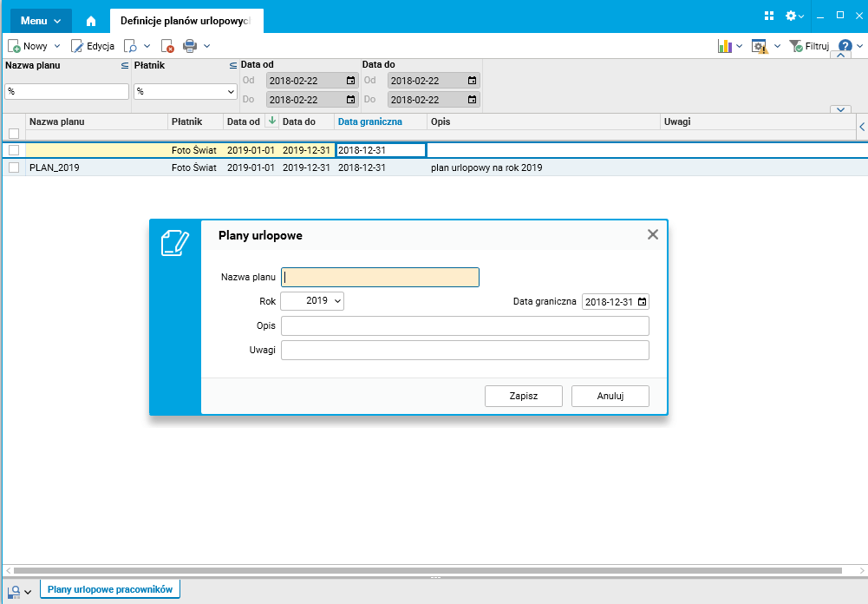Open the gear settings icon in title bar
This screenshot has width=868, height=604.
[791, 16]
